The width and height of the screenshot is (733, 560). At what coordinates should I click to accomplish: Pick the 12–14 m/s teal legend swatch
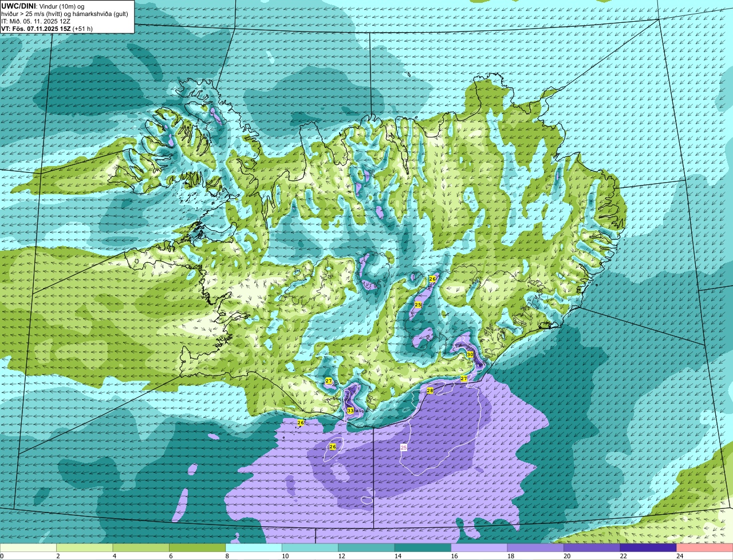(366, 548)
